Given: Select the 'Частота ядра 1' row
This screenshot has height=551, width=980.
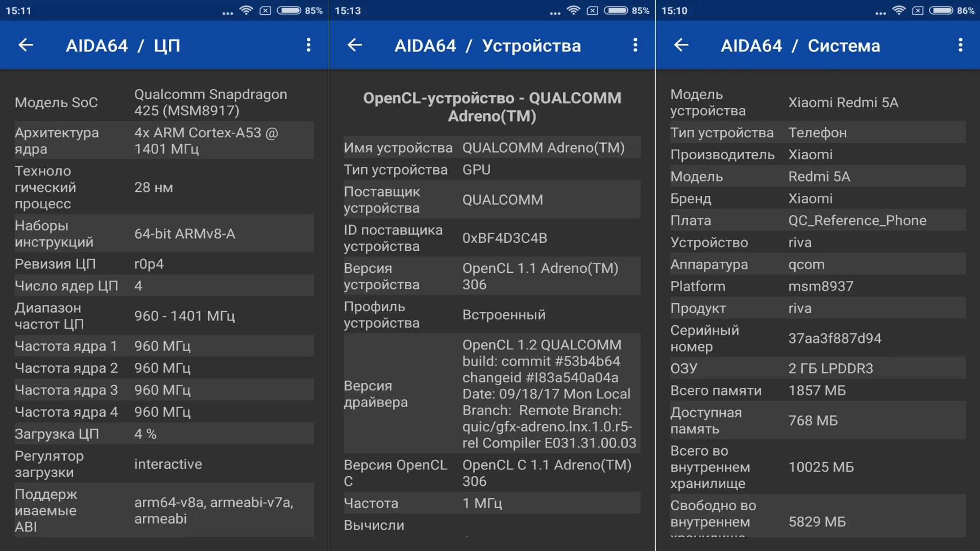Looking at the screenshot, I should pyautogui.click(x=164, y=346).
